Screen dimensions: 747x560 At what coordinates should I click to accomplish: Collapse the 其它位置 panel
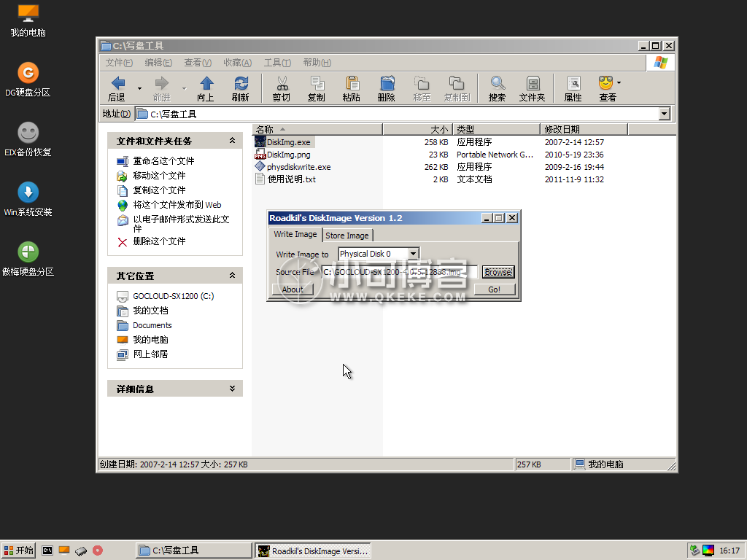pyautogui.click(x=232, y=275)
